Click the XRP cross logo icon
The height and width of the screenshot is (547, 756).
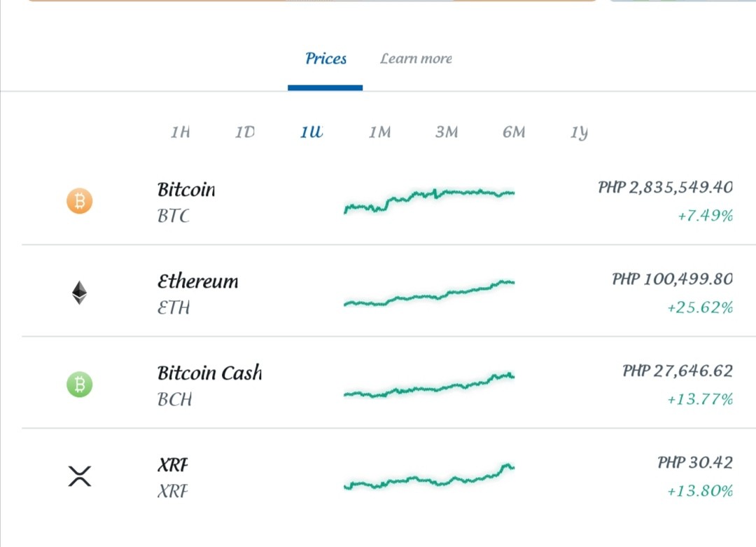pyautogui.click(x=80, y=476)
